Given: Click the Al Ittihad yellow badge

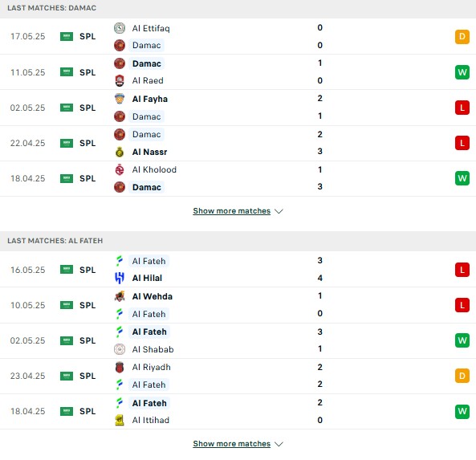Looking at the screenshot, I should [120, 420].
